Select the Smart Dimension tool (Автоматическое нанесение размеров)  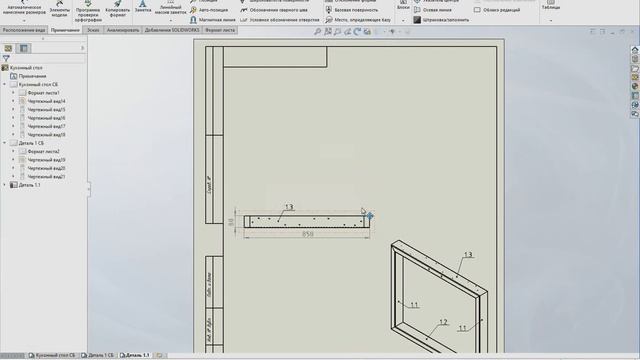[x=24, y=8]
